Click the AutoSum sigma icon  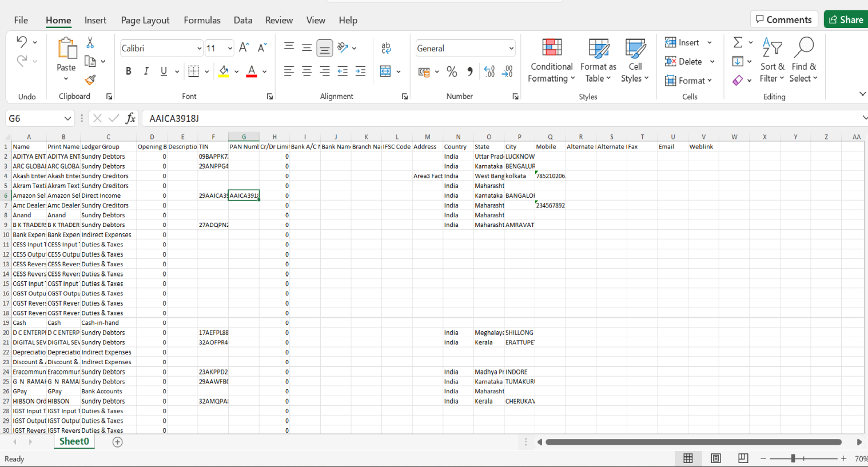(x=738, y=42)
